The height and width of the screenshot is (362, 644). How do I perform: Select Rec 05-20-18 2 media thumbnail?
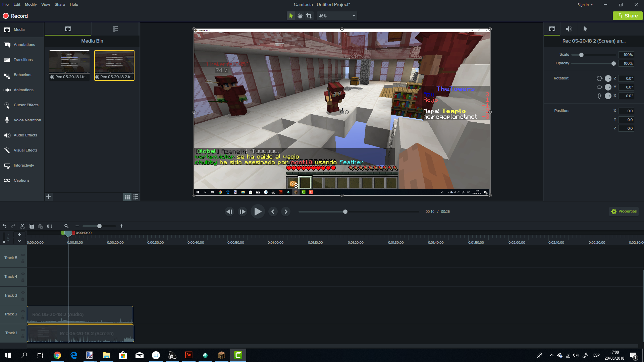(x=114, y=65)
